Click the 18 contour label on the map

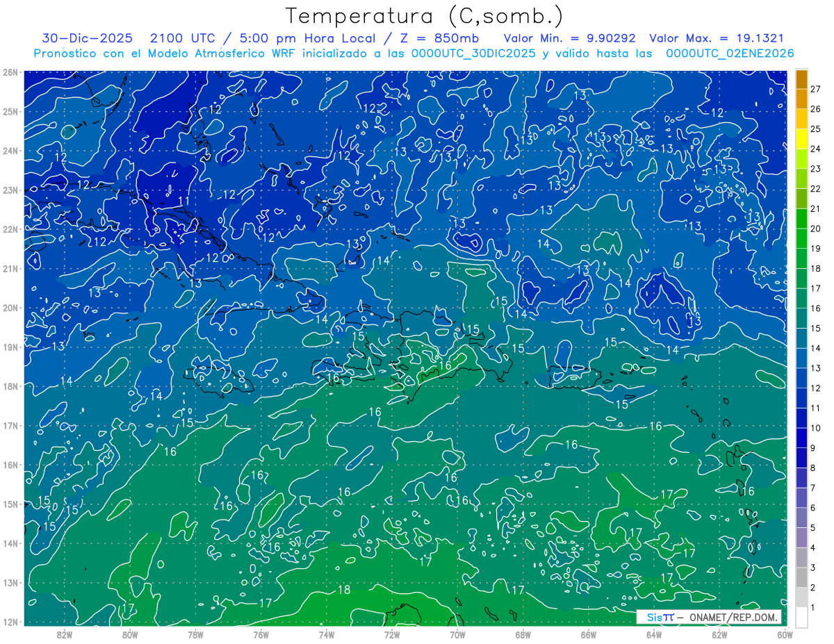point(344,590)
